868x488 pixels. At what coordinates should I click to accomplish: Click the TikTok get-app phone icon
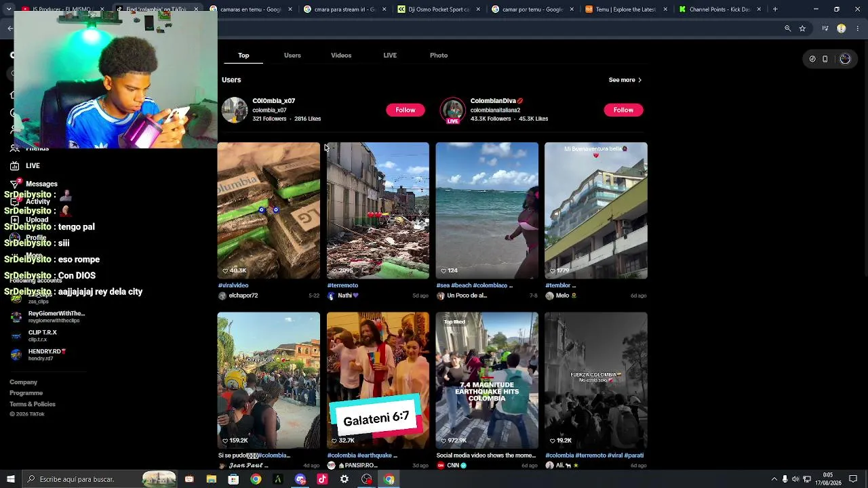pos(825,59)
